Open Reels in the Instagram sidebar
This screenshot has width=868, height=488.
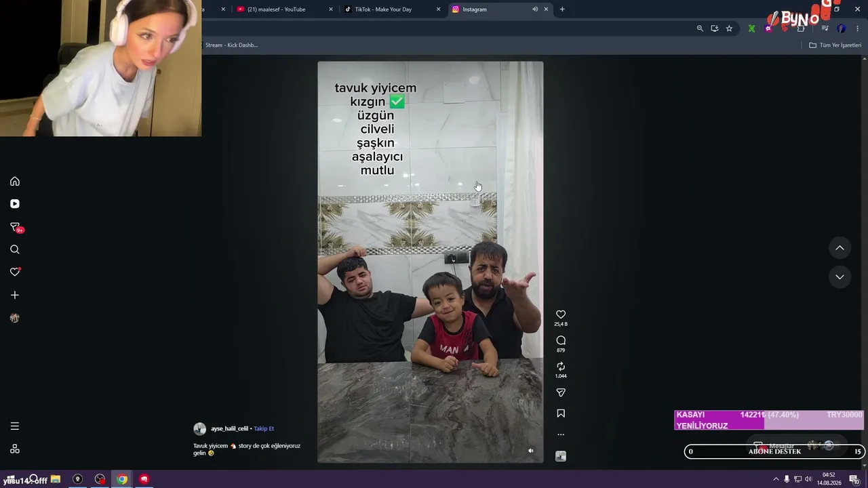click(15, 204)
